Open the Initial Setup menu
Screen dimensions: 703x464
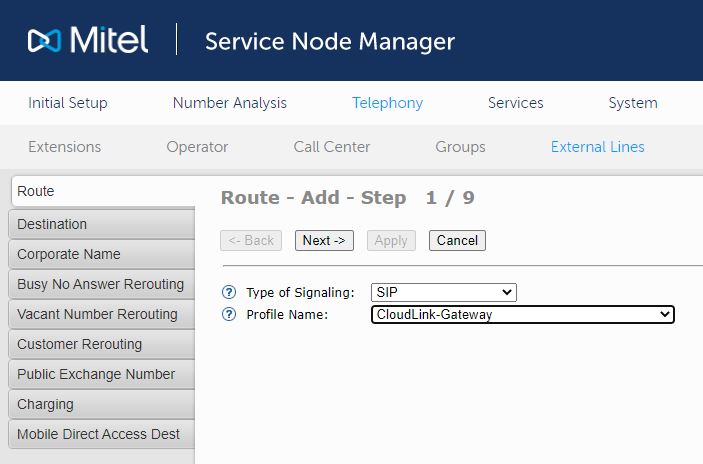click(68, 103)
